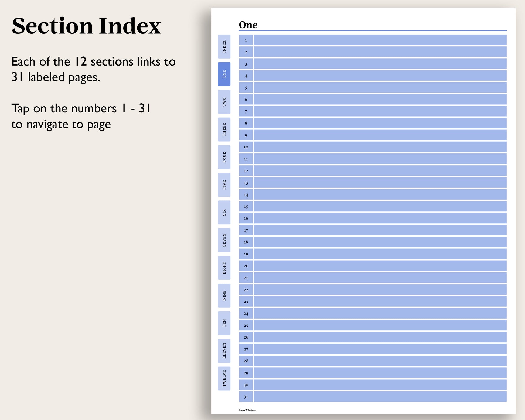
Task: Select the writing row next to 16
Action: 380,218
